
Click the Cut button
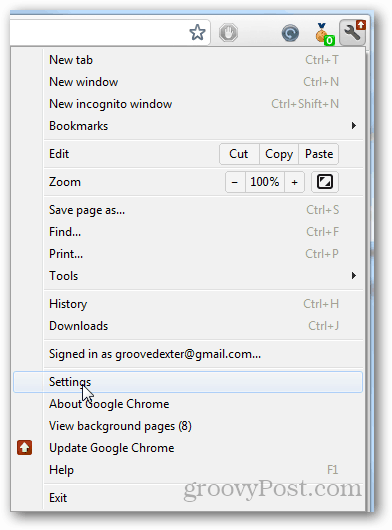[x=239, y=154]
